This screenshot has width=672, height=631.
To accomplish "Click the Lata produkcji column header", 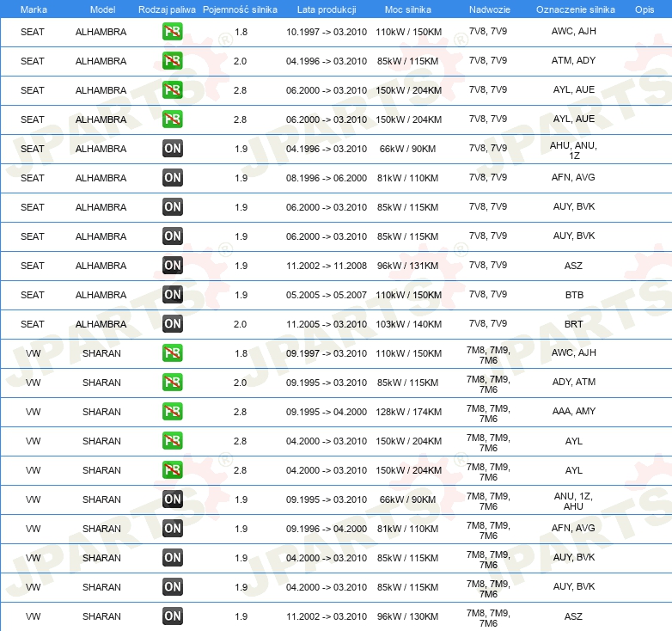I will (327, 9).
